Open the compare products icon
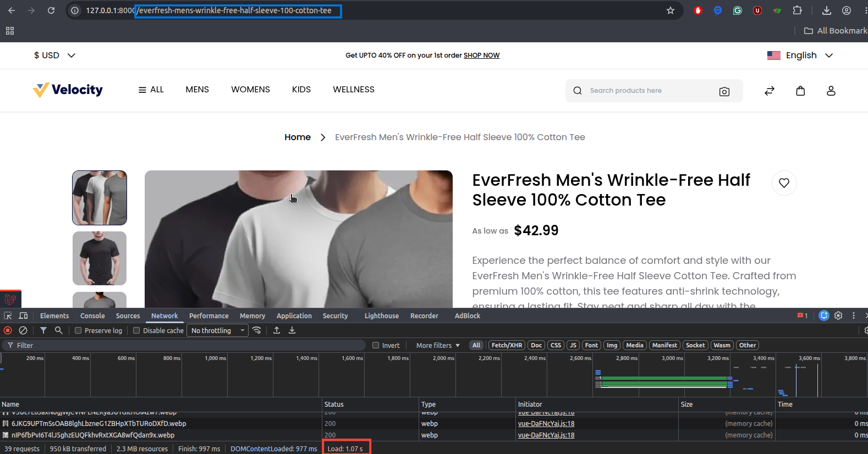 770,91
